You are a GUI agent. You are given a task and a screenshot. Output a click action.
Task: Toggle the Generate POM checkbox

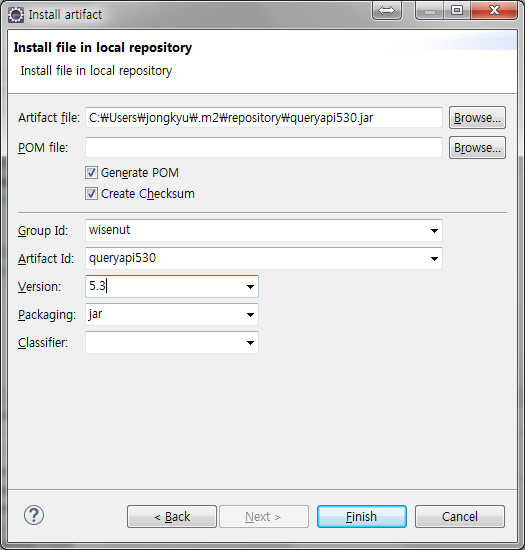coord(91,173)
